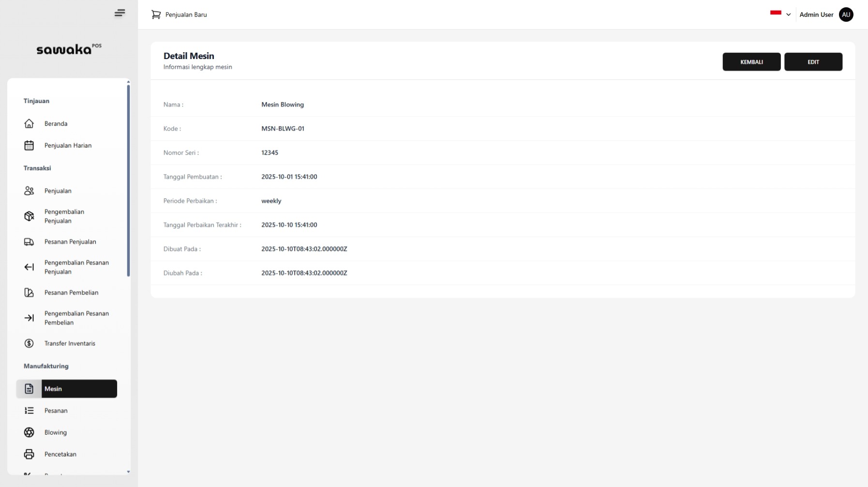Click the Indonesian flag swatch
The image size is (868, 487).
click(x=775, y=14)
